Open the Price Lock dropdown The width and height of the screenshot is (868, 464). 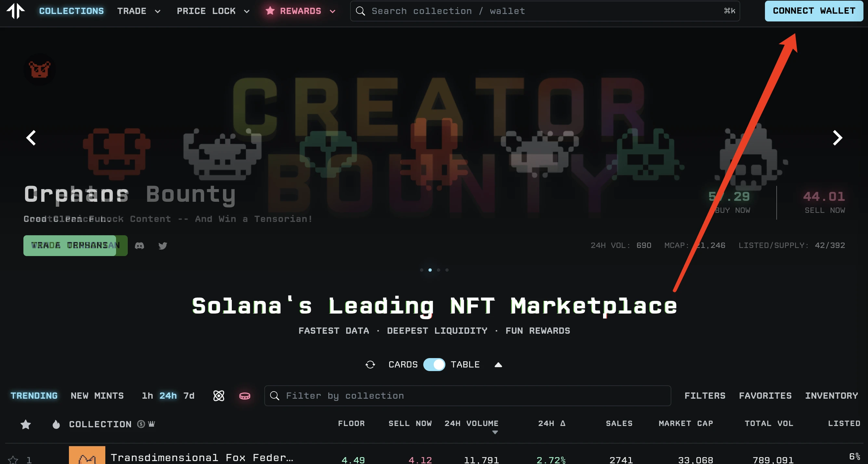coord(213,11)
